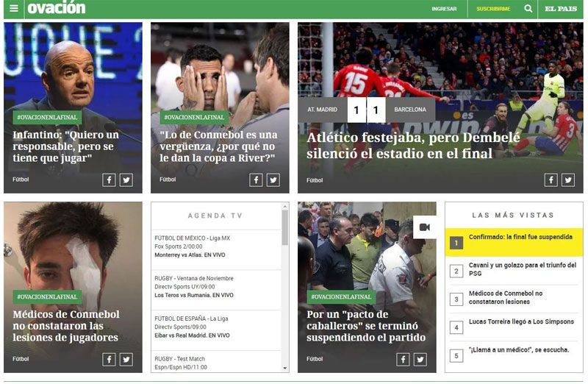Image resolution: width=588 pixels, height=384 pixels.
Task: Click the Agenda TV scrollbar down arrow
Action: click(285, 368)
